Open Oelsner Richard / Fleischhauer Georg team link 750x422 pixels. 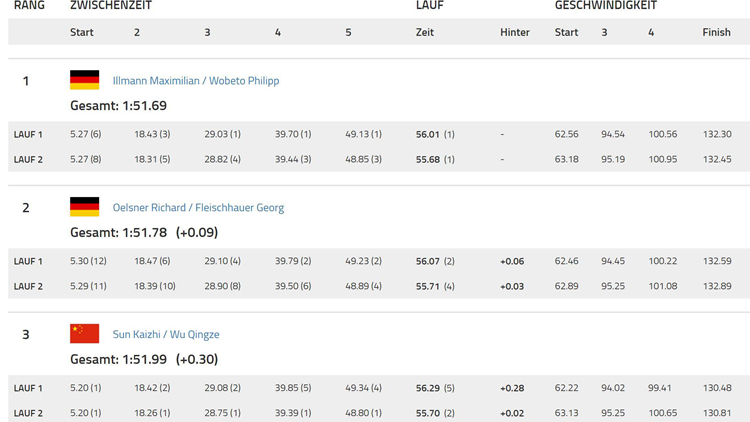(x=198, y=208)
